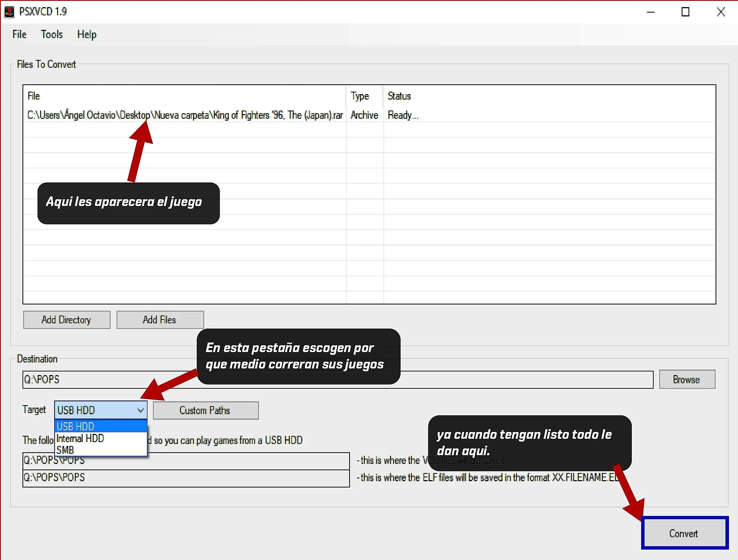Maximize the PSXVCD window

coord(685,12)
